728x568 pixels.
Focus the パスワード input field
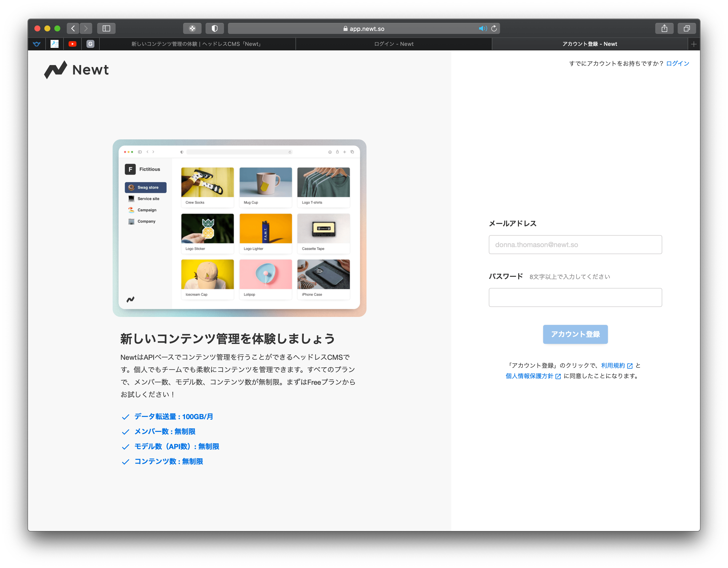pos(575,297)
